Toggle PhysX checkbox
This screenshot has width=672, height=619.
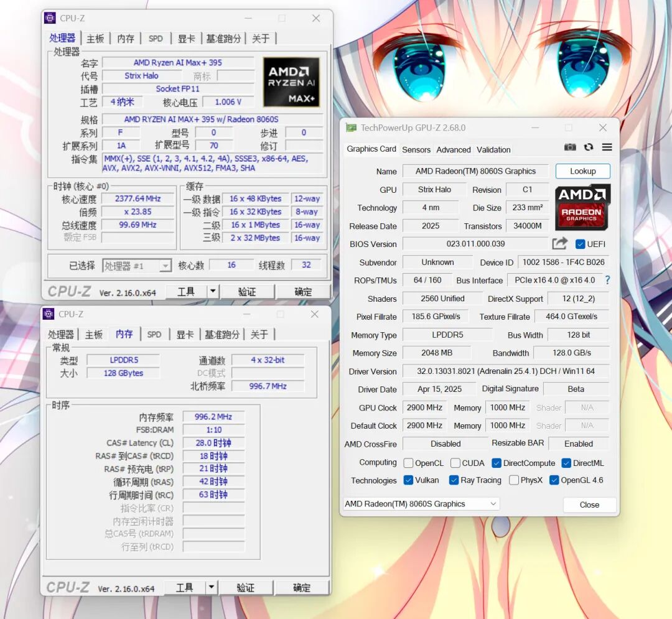click(x=513, y=480)
